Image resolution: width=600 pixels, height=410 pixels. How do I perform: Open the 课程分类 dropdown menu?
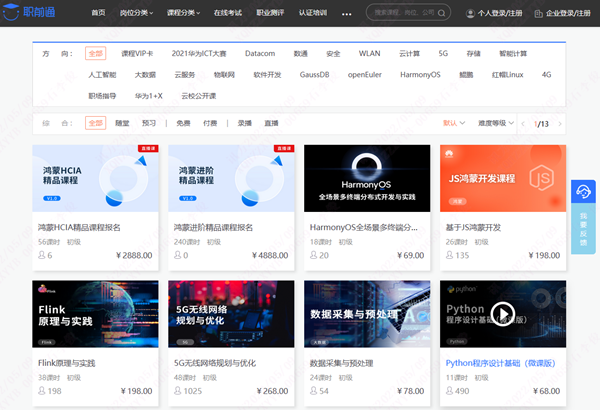point(183,13)
